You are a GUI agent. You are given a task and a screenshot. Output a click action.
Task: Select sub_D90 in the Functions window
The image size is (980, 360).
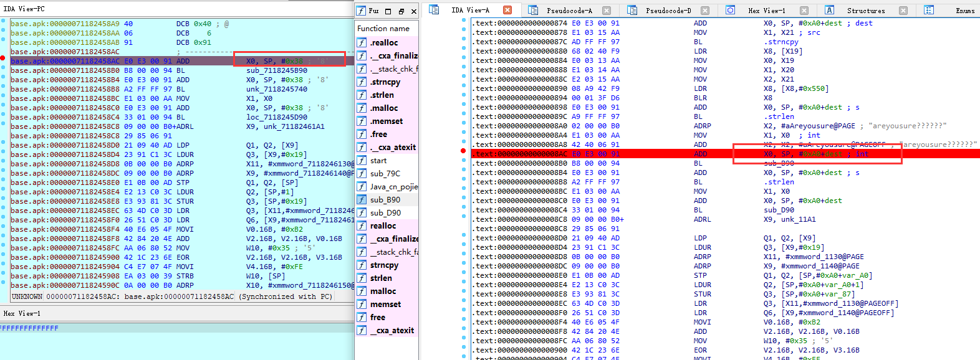385,213
